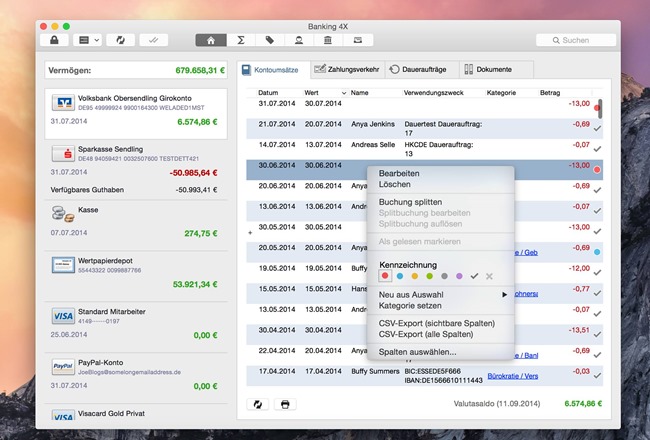This screenshot has width=650, height=440.
Task: Click the refresh button below the transactions table
Action: tap(258, 404)
